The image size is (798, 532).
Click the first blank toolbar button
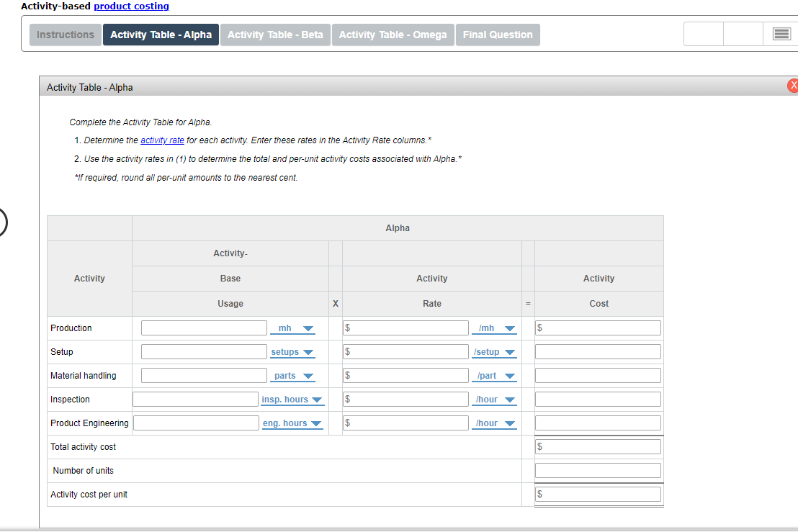(704, 34)
